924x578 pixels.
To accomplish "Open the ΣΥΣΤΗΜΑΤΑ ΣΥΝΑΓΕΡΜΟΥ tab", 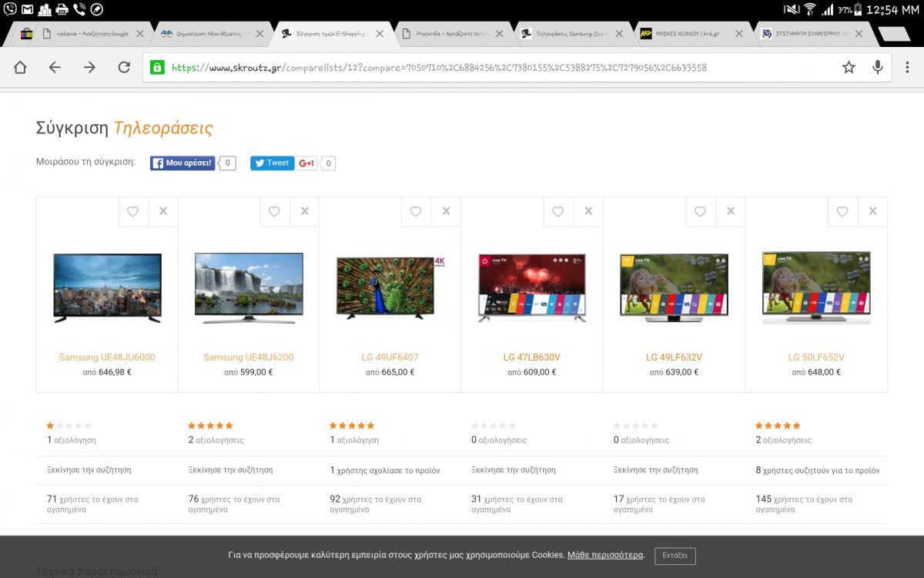I will (x=812, y=34).
